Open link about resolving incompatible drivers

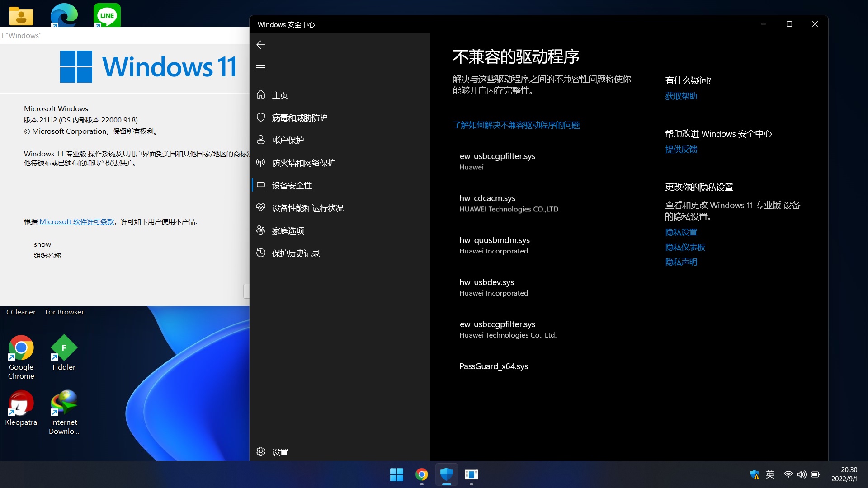pyautogui.click(x=516, y=125)
